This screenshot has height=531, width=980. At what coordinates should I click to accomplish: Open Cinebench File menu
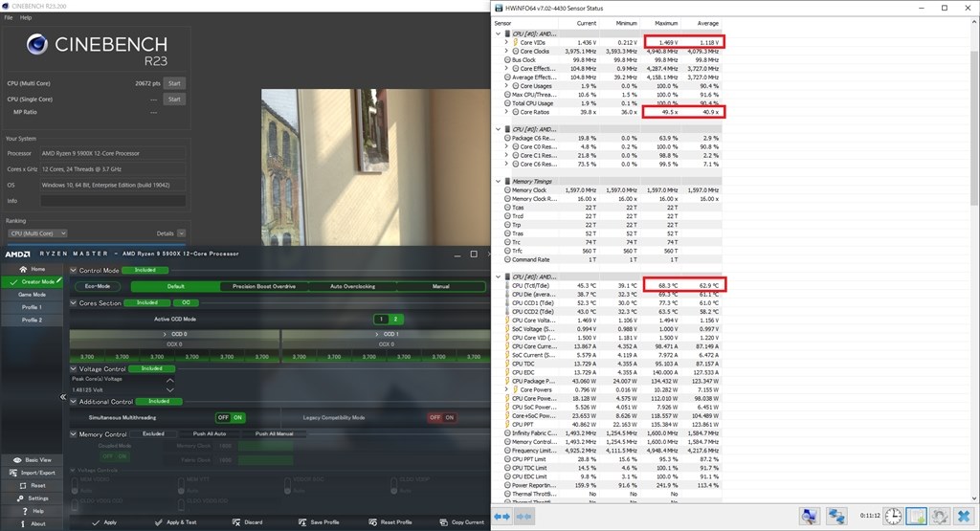(8, 17)
